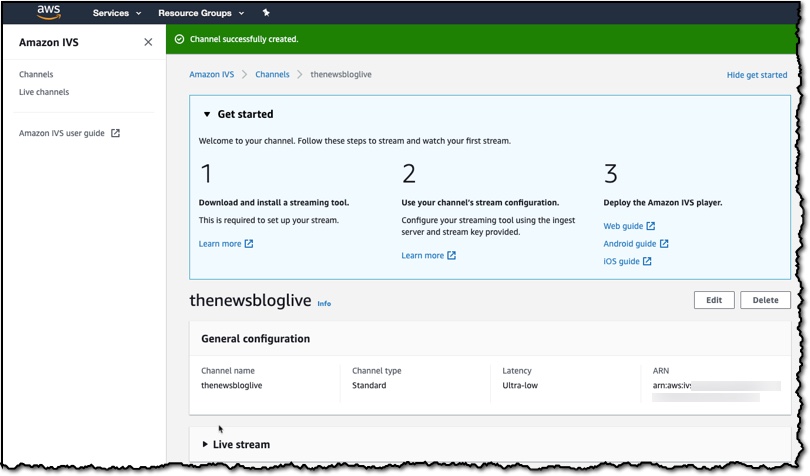Open Learn more under step 1
810x476 pixels.
tap(220, 243)
